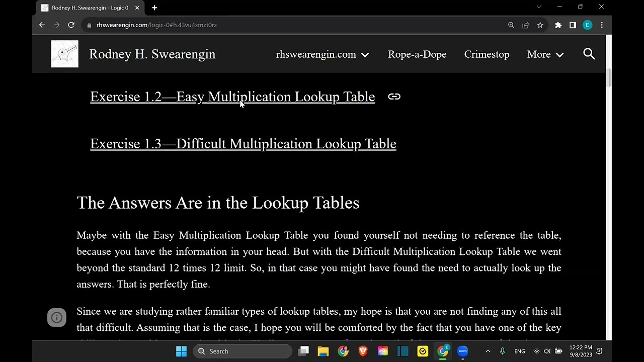Open the notification center bell
The height and width of the screenshot is (362, 644).
[600, 351]
